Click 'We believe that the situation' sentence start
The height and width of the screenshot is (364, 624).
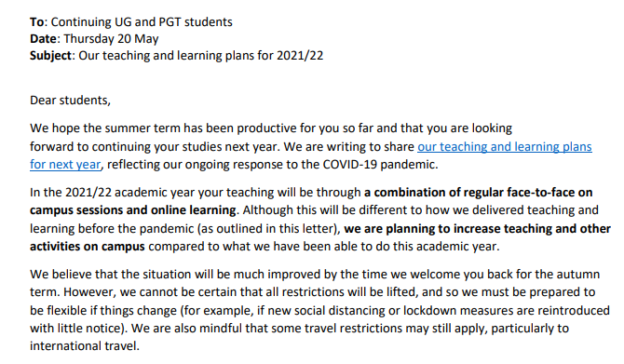pos(112,274)
